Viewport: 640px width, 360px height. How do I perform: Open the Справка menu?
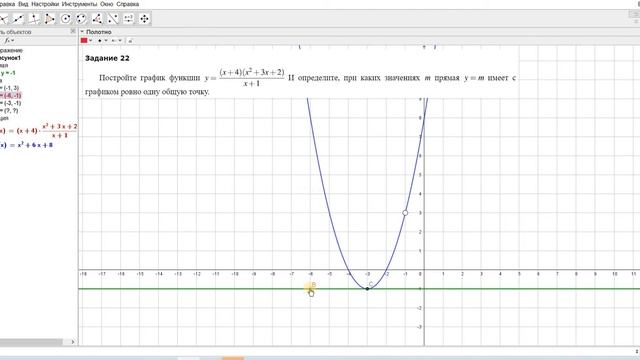coord(127,4)
